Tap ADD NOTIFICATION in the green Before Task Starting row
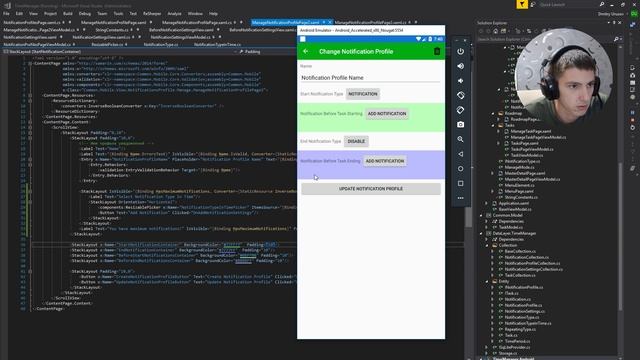Viewport: 640px width, 360px height. (x=387, y=113)
